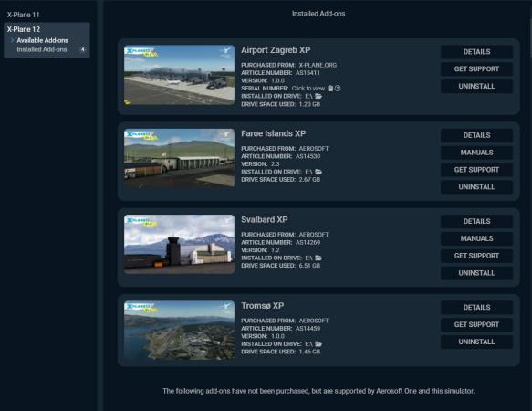532x411 pixels.
Task: Click the Installed Add-ons page heading
Action: pyautogui.click(x=318, y=14)
